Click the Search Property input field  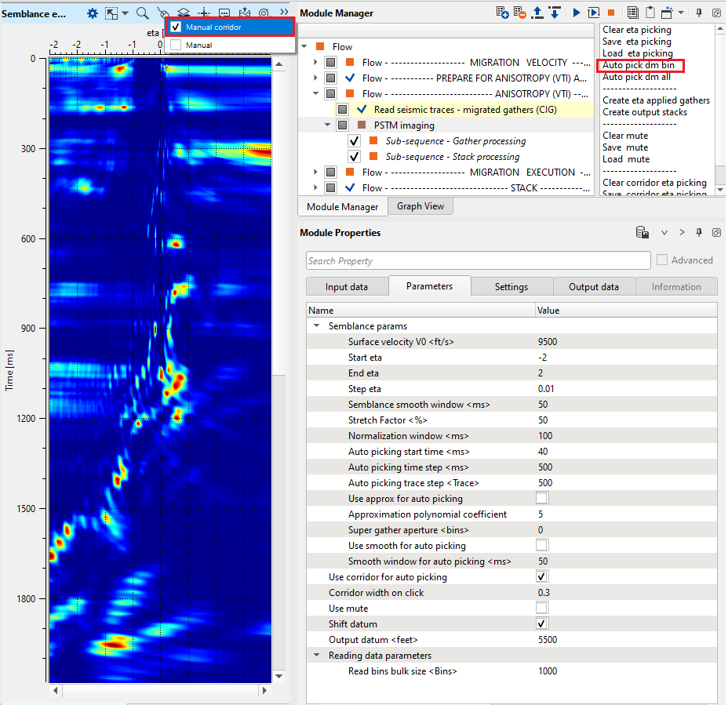click(478, 260)
